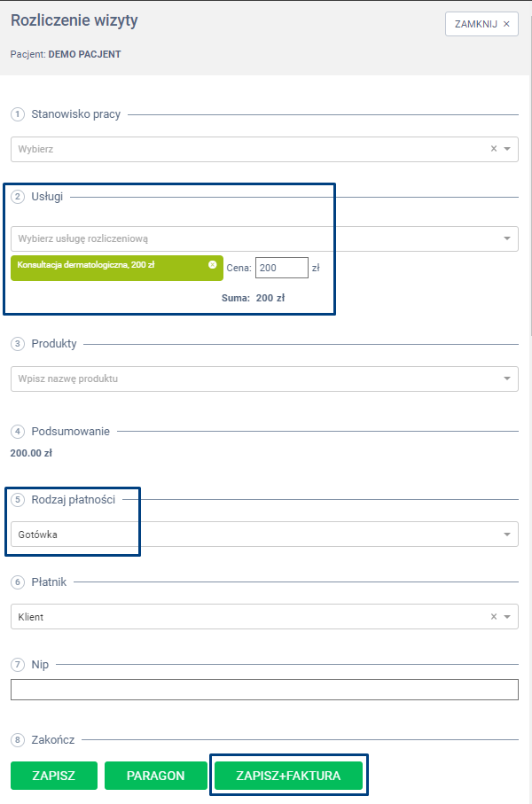Click the Klient payer field

pyautogui.click(x=248, y=616)
